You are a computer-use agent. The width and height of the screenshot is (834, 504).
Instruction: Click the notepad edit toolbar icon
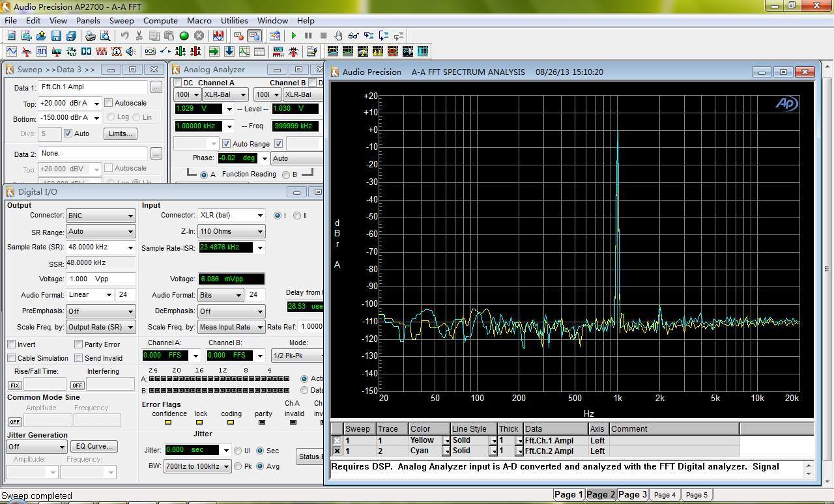pyautogui.click(x=311, y=51)
